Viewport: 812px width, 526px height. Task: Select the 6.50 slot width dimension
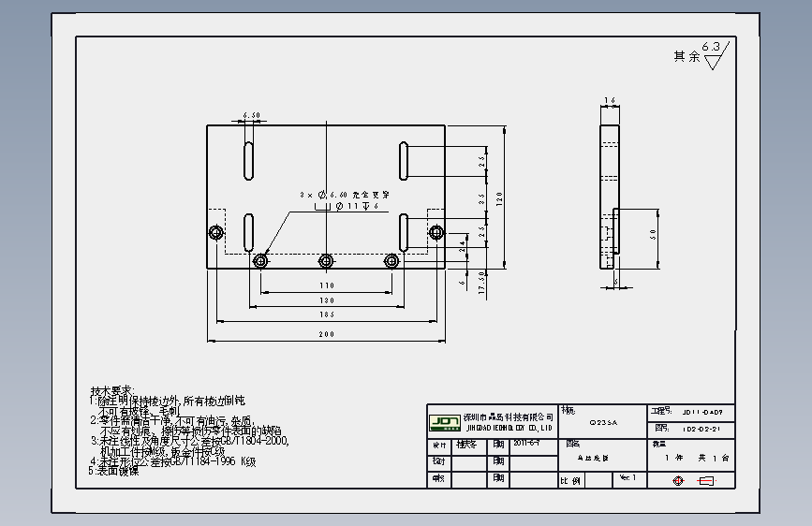click(x=252, y=115)
